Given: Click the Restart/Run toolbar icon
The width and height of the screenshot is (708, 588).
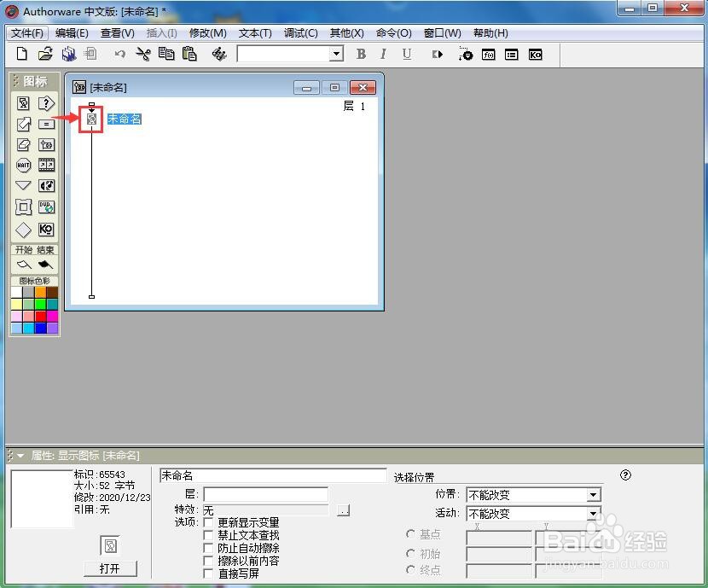Looking at the screenshot, I should point(437,55).
